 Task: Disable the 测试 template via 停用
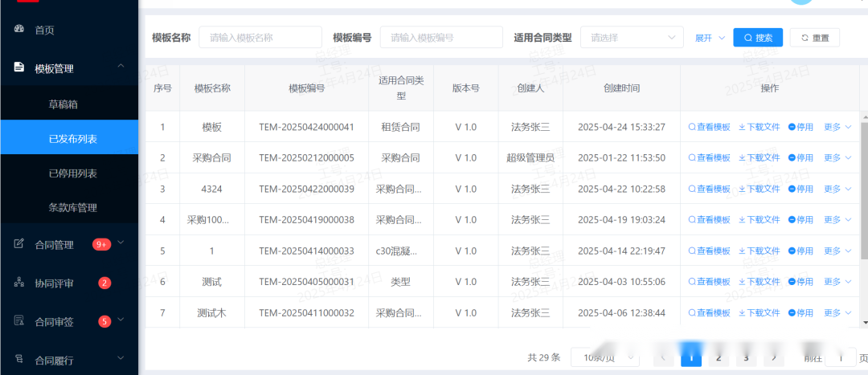[800, 282]
